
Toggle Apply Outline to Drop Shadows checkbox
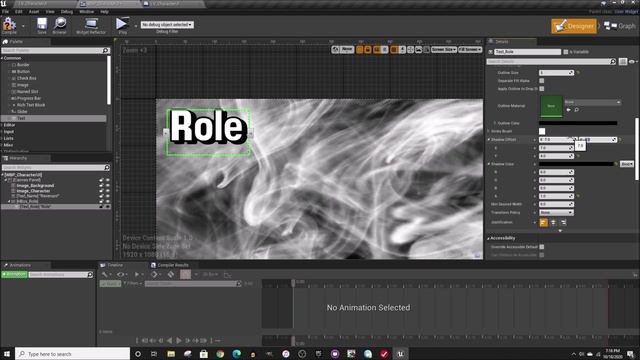coord(542,89)
